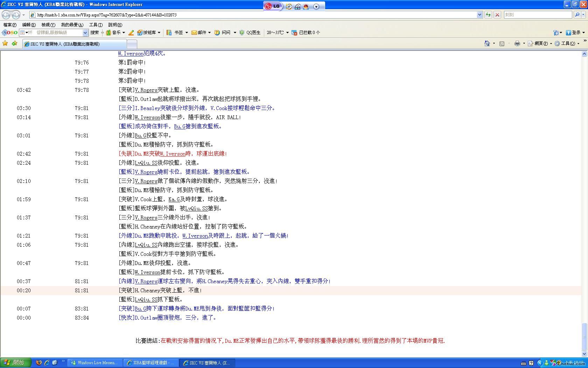Click the LG logo button at top
The width and height of the screenshot is (588, 368).
point(273,6)
